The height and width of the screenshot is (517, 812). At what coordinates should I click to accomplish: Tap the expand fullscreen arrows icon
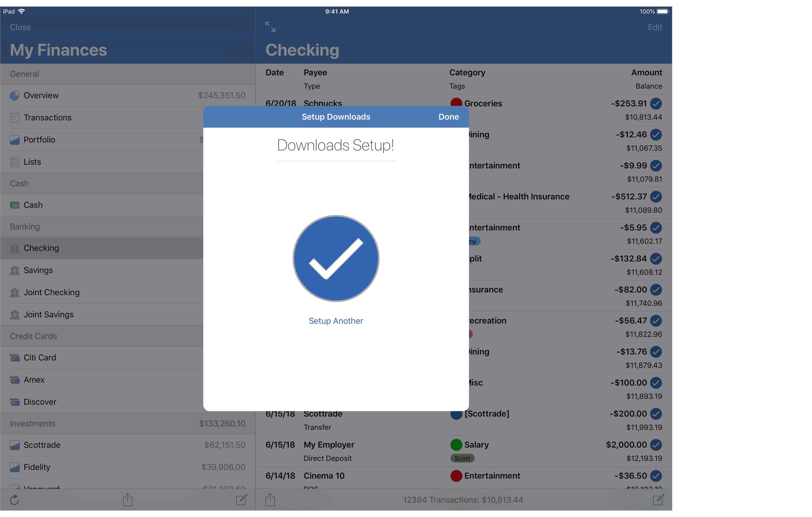[x=270, y=27]
